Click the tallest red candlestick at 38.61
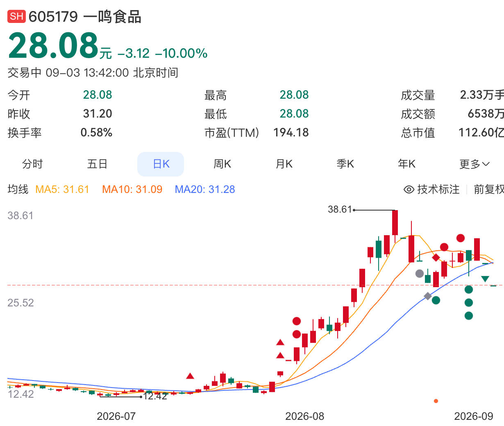The image size is (504, 426). 395,223
